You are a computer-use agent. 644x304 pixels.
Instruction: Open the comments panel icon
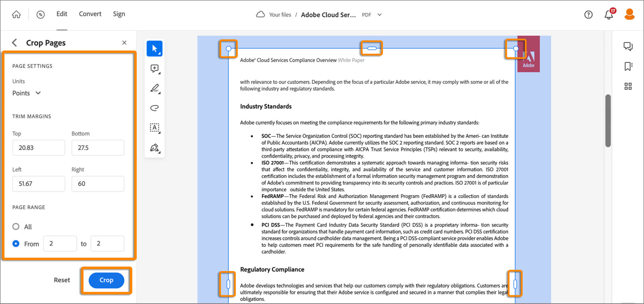tap(628, 46)
